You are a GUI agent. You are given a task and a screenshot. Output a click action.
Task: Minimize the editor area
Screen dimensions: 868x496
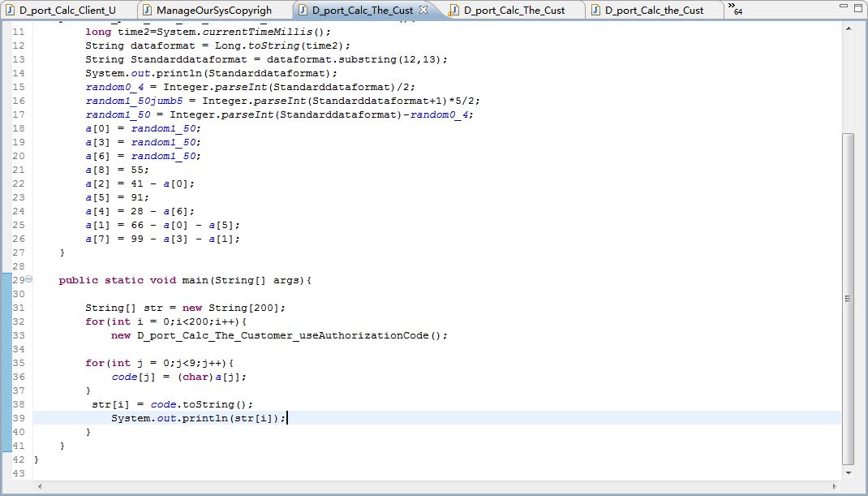[x=843, y=6]
